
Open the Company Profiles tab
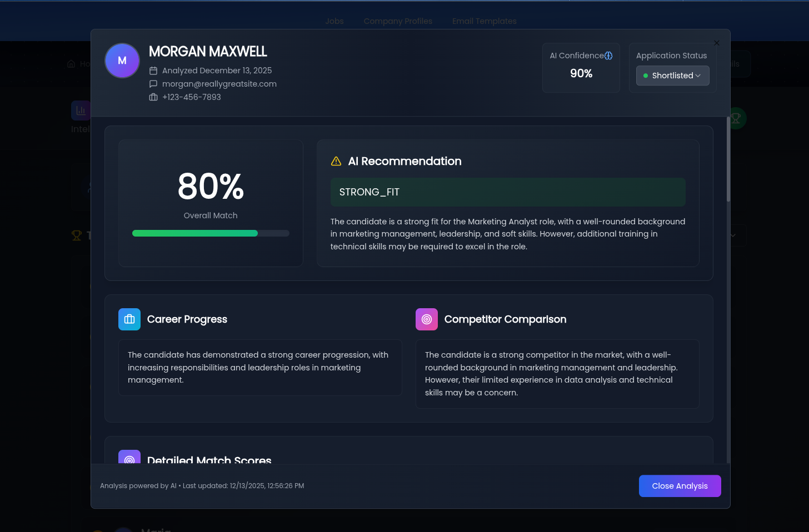pyautogui.click(x=398, y=21)
